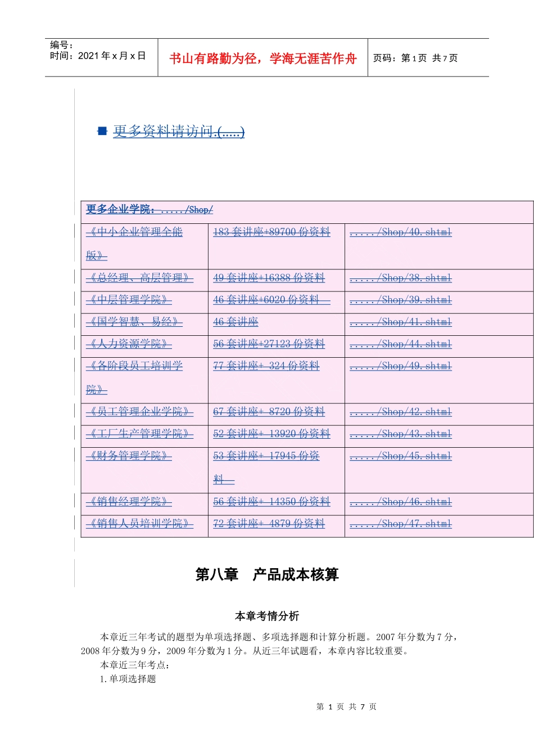Image resolution: width=534 pixels, height=756 pixels.
Task: Click the 更多企业学院 Shop link
Action: 150,209
